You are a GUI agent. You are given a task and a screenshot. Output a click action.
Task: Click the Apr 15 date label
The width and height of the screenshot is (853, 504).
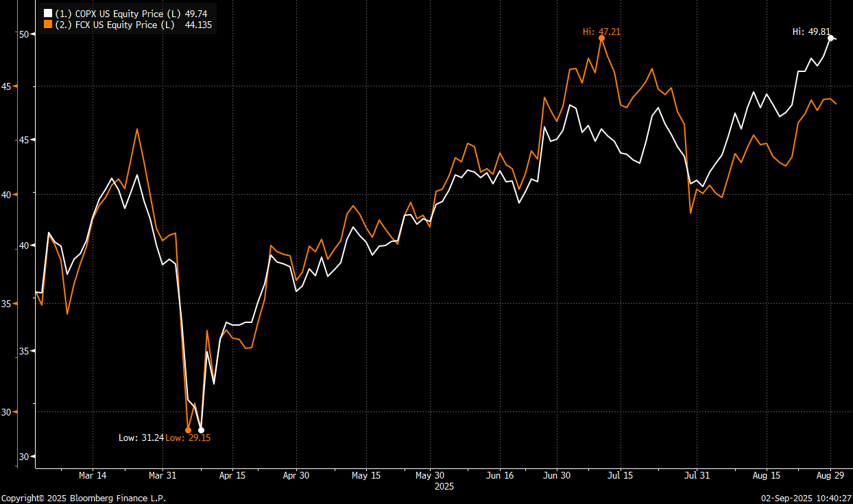[x=232, y=475]
